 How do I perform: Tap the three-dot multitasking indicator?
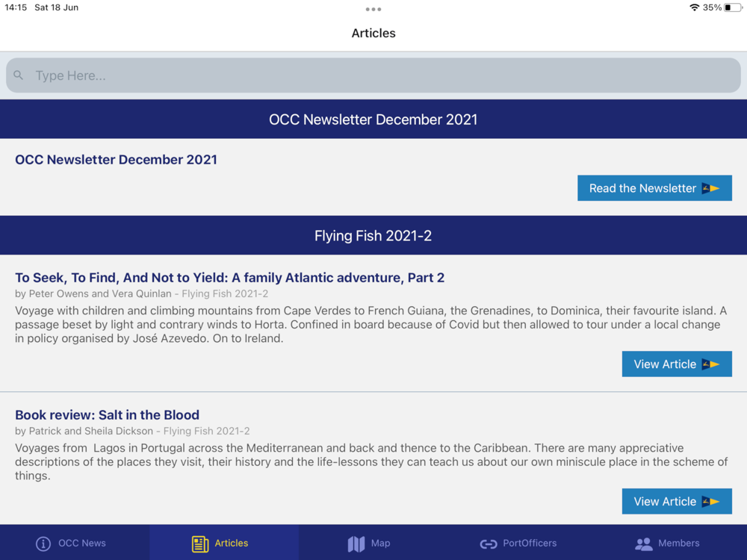373,9
